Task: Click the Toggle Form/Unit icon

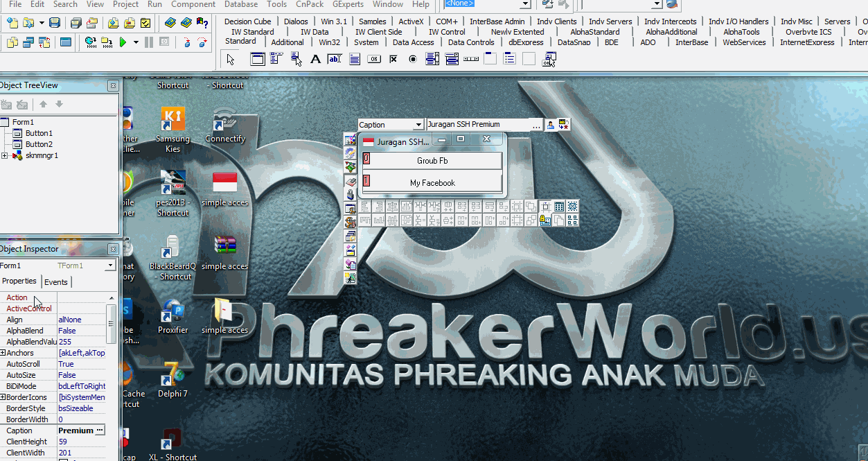Action: (x=44, y=42)
